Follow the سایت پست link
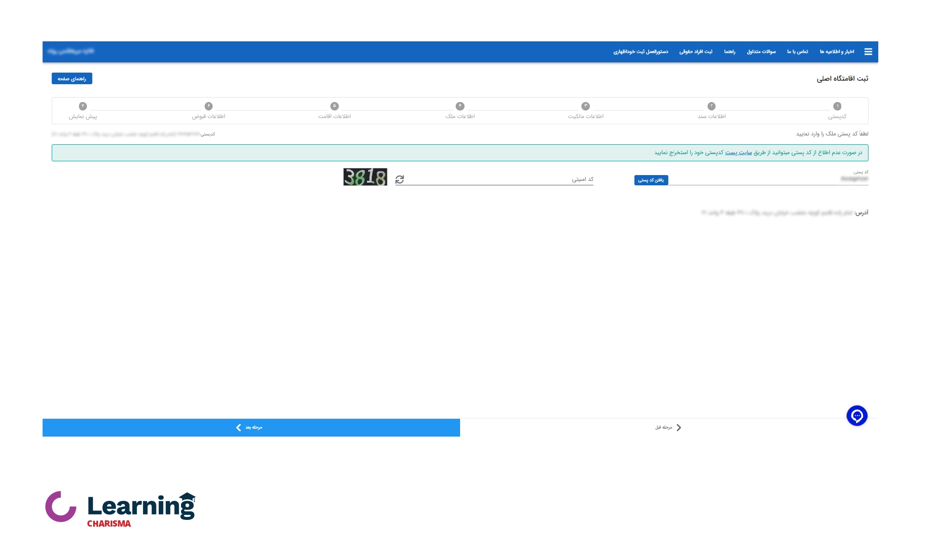Screen dimensions: 930x560 [738, 153]
